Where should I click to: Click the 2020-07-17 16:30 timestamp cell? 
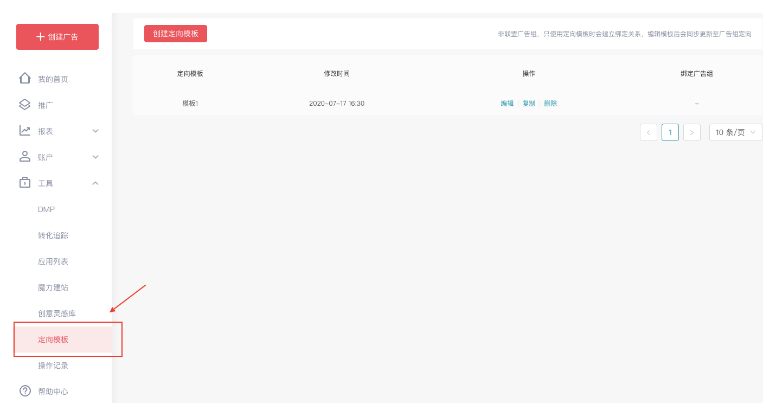[337, 103]
